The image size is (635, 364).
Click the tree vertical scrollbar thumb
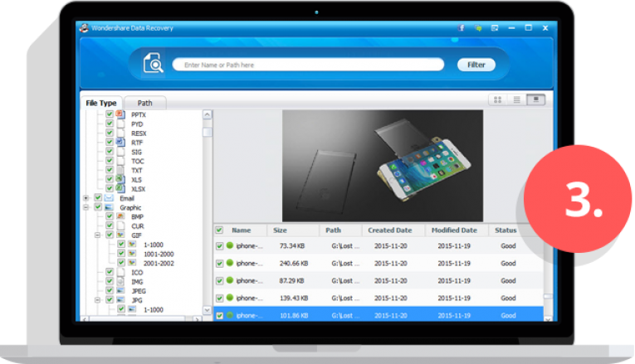coord(207,132)
